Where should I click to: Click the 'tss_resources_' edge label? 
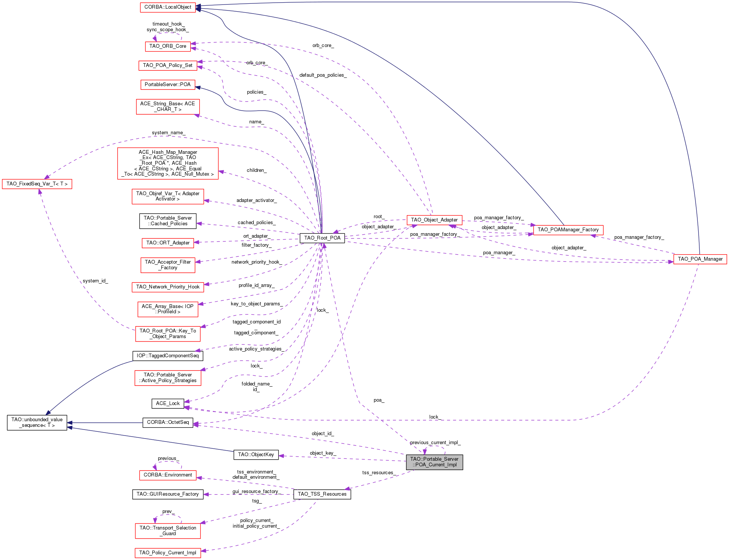pyautogui.click(x=379, y=473)
